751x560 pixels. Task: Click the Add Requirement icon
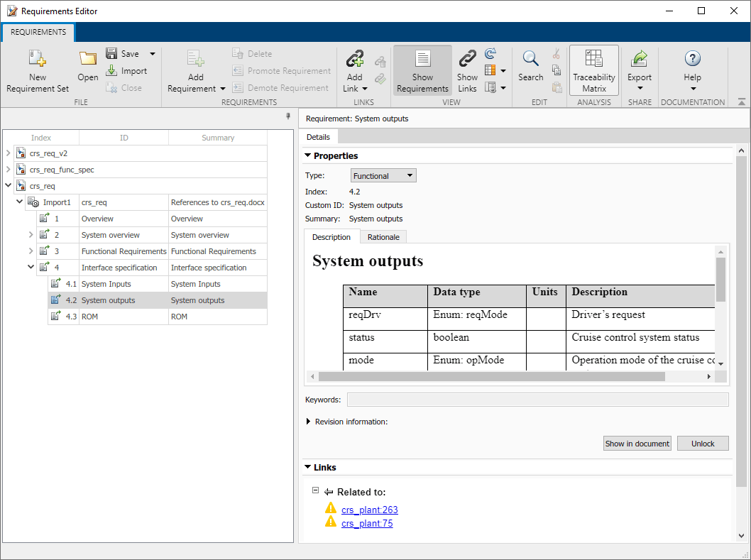pos(195,60)
